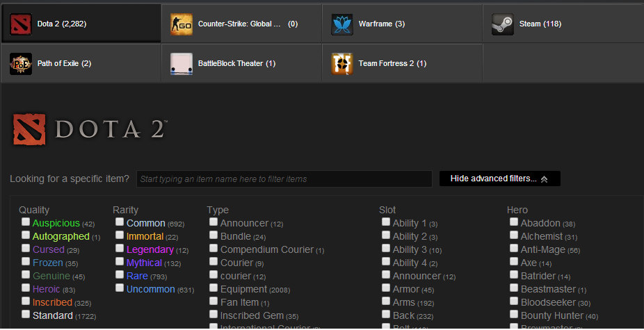This screenshot has width=644, height=330.
Task: Enable the Axe hero checkbox
Action: click(x=514, y=261)
